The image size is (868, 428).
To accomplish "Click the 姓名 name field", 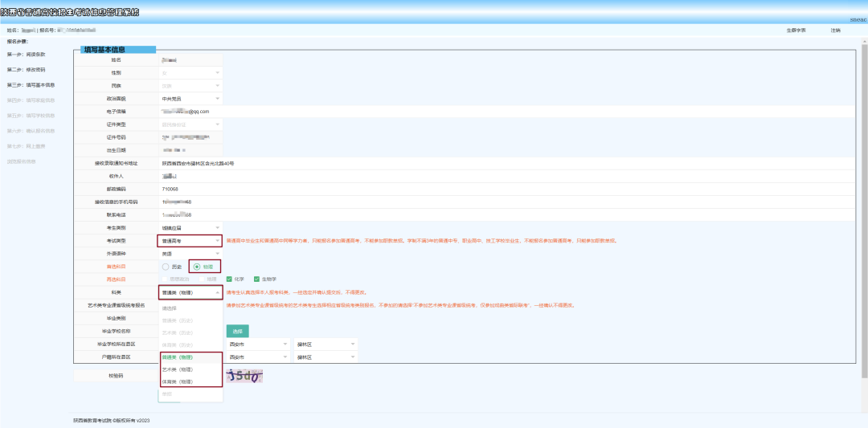I will coord(190,59).
